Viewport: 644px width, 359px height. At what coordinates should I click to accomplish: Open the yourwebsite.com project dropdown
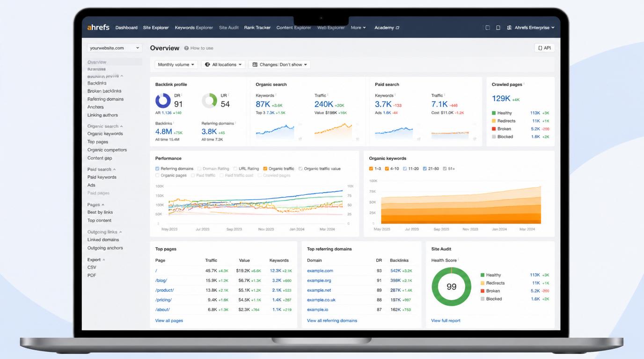(x=114, y=48)
